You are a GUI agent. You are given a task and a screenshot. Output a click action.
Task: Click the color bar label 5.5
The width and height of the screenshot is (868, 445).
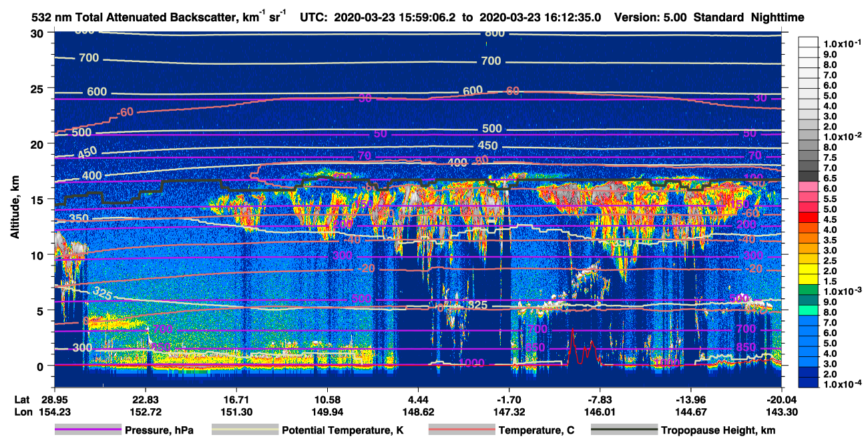831,199
